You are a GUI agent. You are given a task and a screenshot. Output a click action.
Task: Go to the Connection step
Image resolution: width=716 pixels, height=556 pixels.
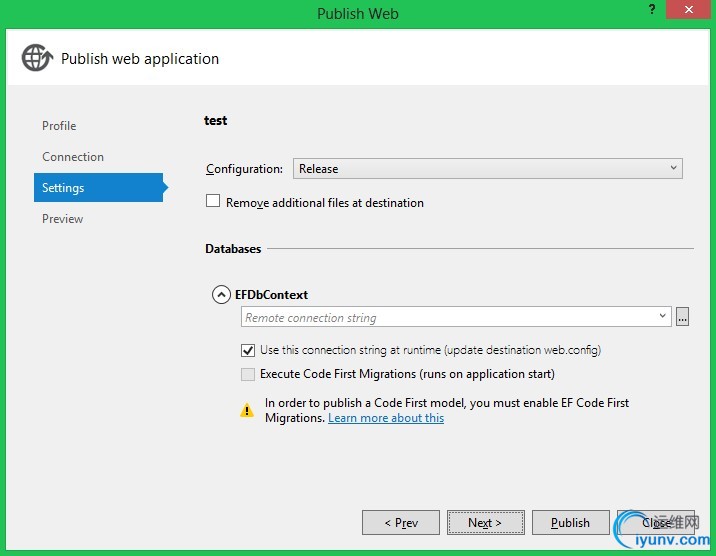(73, 157)
